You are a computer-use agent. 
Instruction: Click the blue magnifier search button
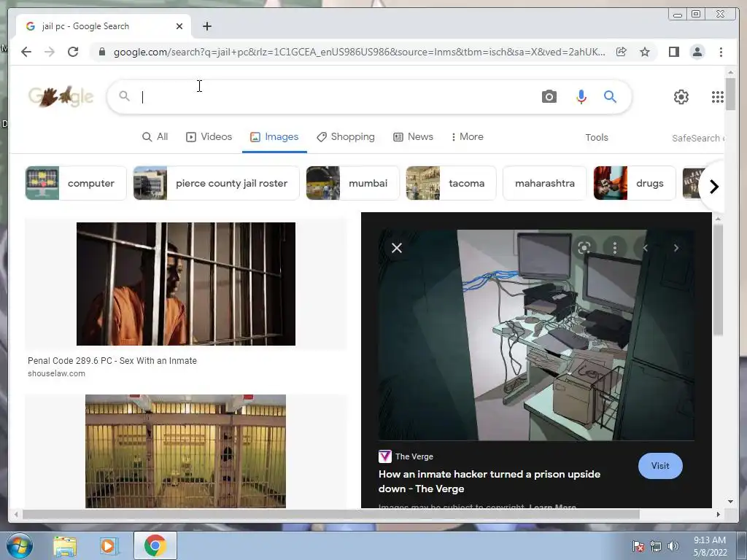(611, 97)
